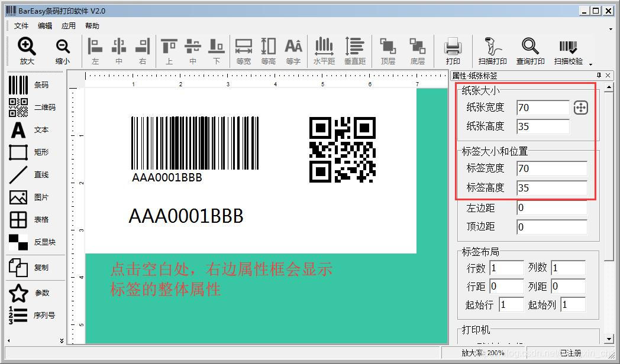The width and height of the screenshot is (620, 364).
Task: Click the 标签高度 input field
Action: coord(552,188)
